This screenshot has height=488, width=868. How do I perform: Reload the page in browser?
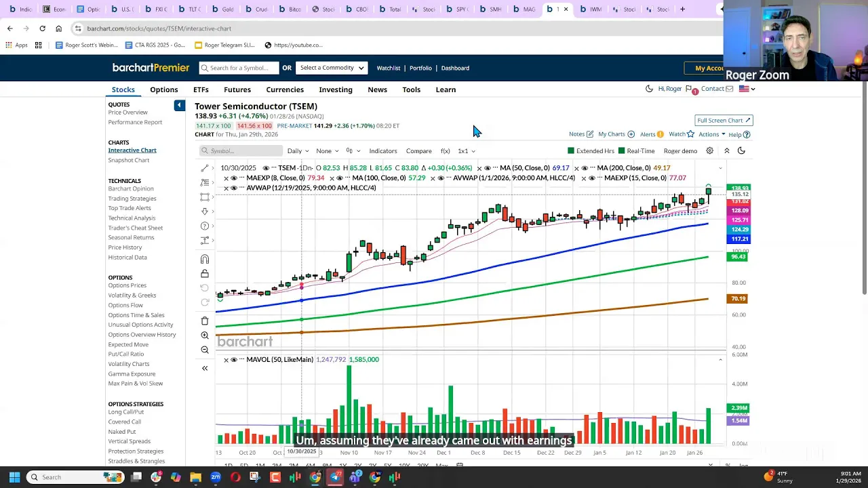(x=42, y=28)
